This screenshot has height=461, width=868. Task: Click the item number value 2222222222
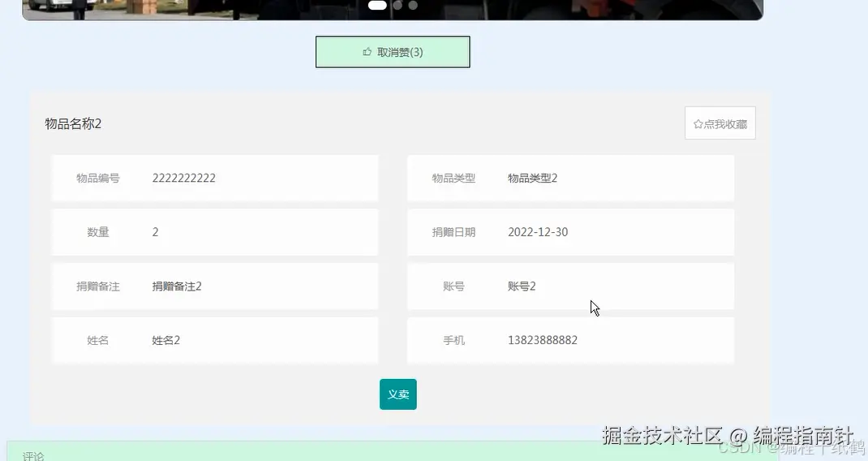184,178
